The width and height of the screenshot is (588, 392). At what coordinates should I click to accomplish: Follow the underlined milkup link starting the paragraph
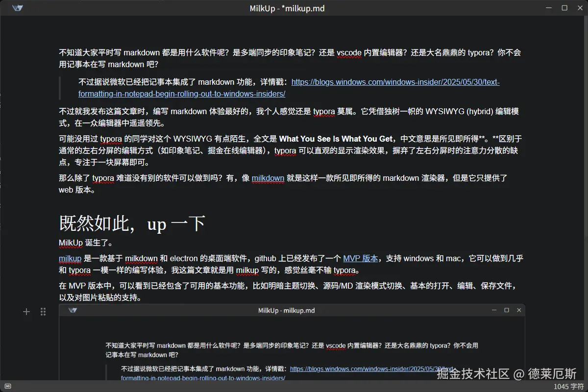click(x=70, y=258)
